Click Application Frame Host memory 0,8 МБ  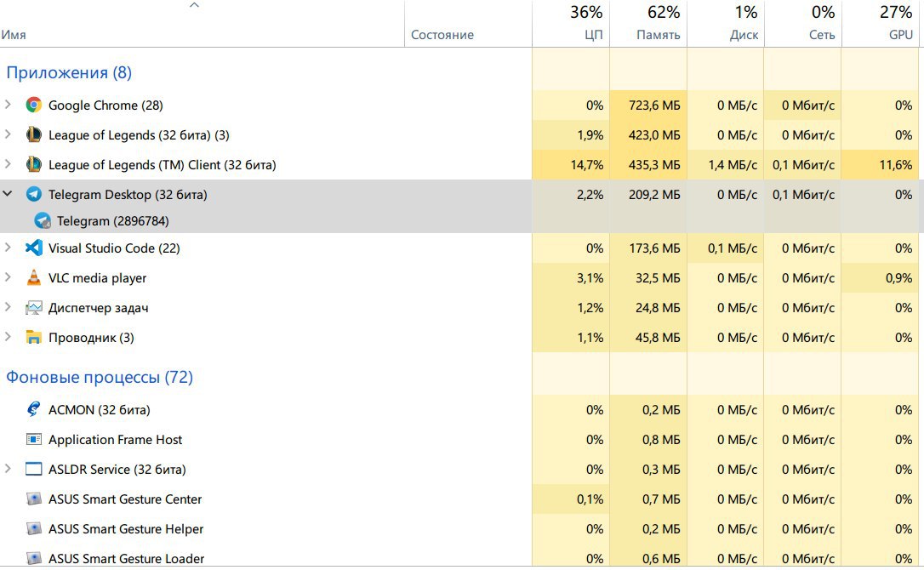(x=661, y=440)
